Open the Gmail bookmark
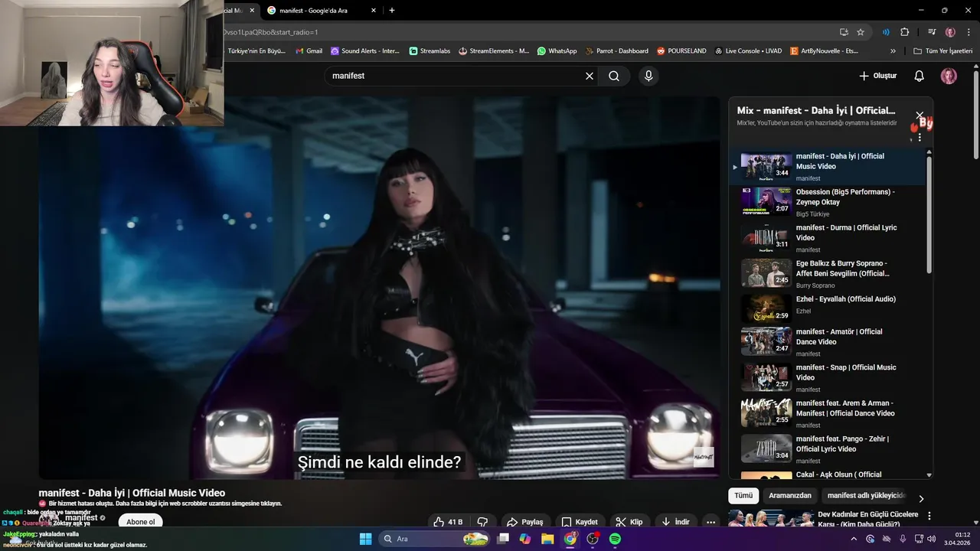This screenshot has height=551, width=980. [309, 51]
